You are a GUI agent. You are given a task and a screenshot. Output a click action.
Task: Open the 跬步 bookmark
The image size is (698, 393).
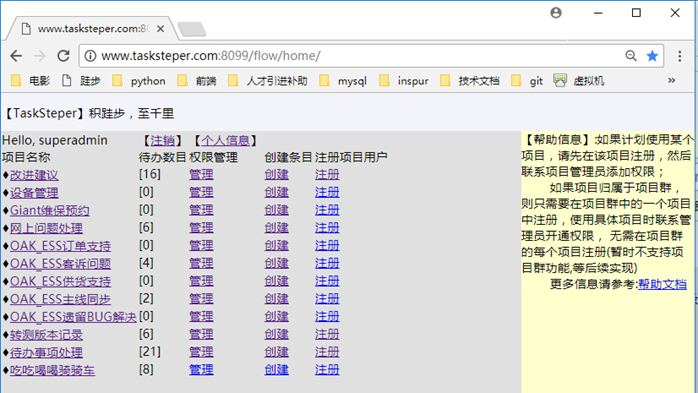point(81,81)
